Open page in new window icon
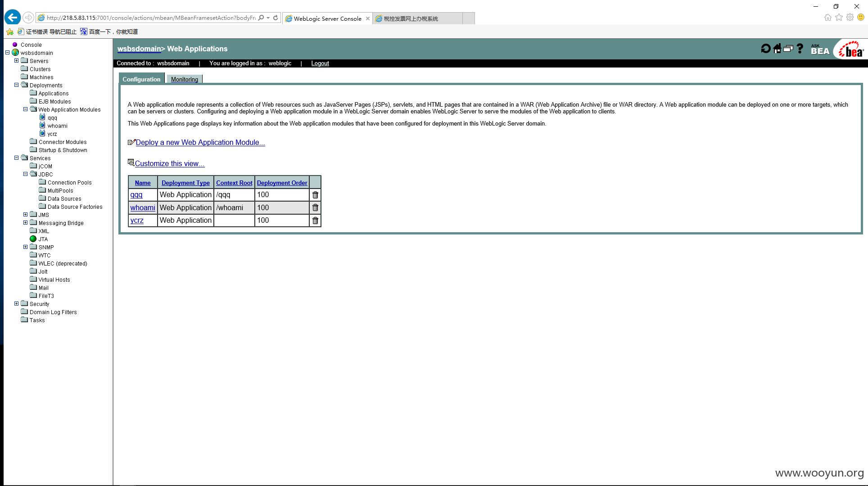This screenshot has width=868, height=486. tap(788, 49)
